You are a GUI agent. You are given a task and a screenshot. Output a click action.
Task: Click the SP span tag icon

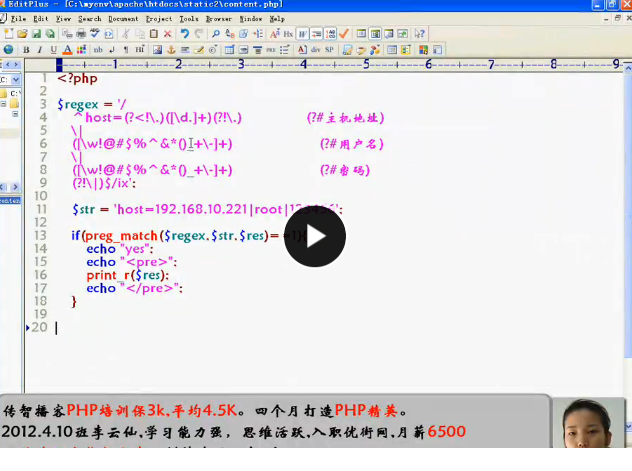point(329,50)
